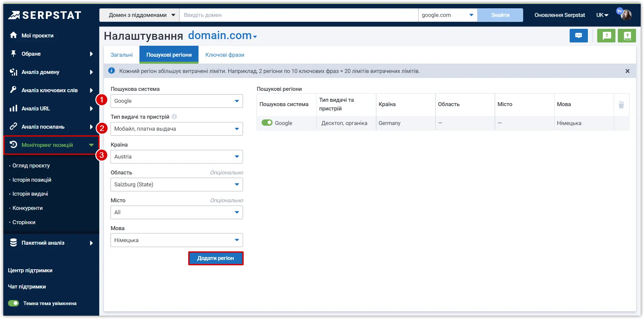The image size is (644, 319).
Task: Expand the Обране submenu arrow
Action: click(x=91, y=54)
